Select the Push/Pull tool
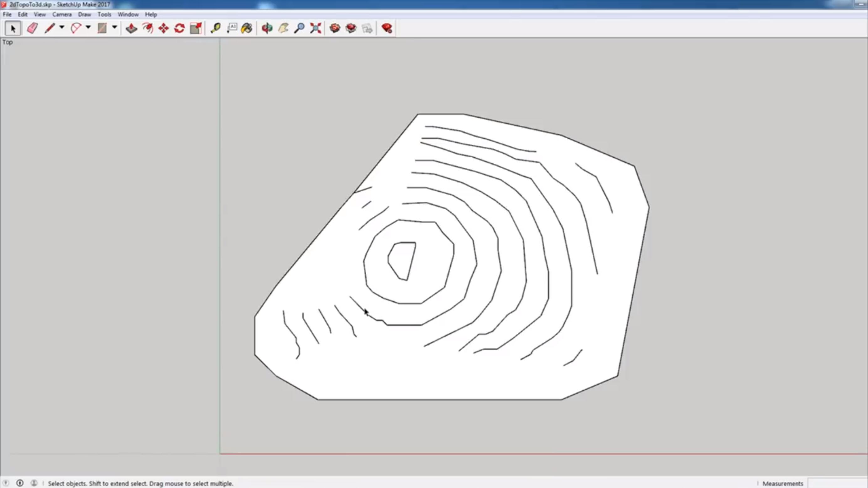This screenshot has width=868, height=488. coord(131,28)
